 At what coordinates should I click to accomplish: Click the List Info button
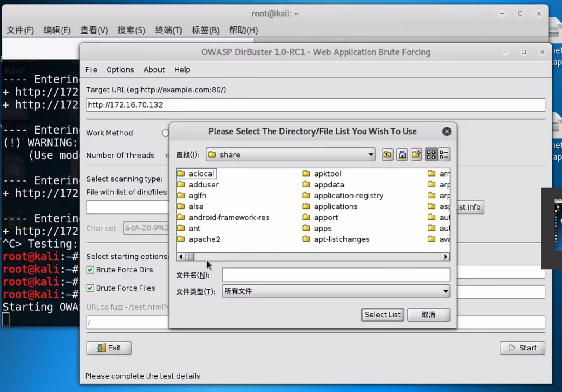(x=470, y=207)
